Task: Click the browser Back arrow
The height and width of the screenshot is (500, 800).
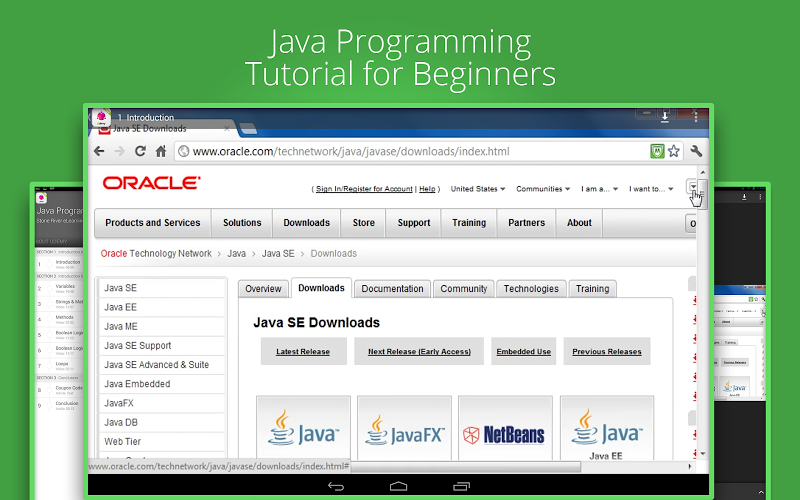Action: 99,151
